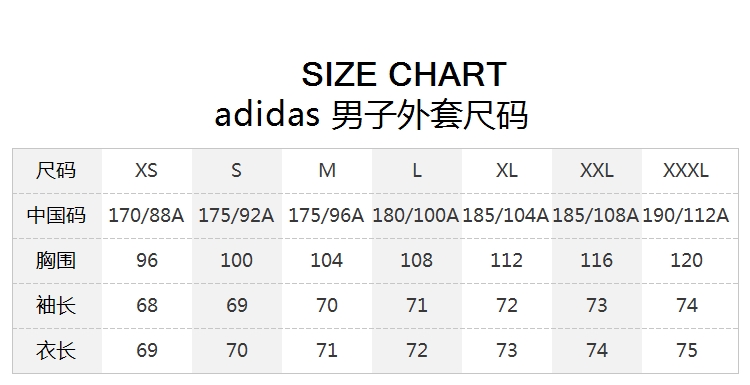The height and width of the screenshot is (385, 750).
Task: Click China size 175/92A cell
Action: (x=236, y=215)
